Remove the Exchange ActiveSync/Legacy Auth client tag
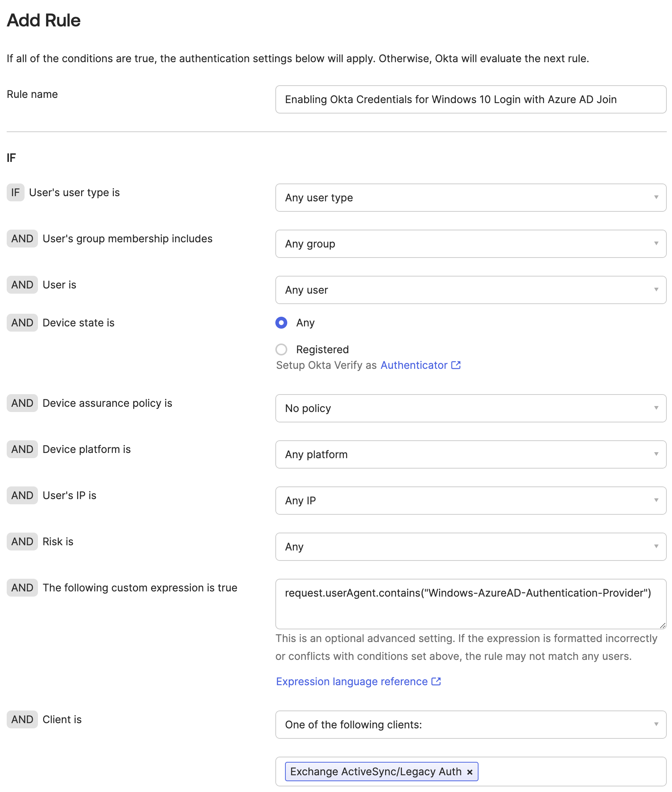 (470, 772)
